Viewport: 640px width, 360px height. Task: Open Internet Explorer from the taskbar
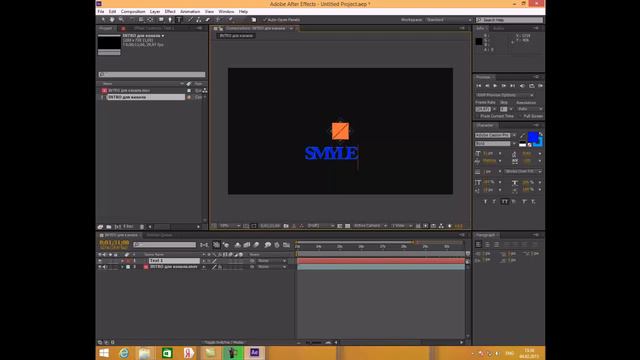(x=124, y=353)
